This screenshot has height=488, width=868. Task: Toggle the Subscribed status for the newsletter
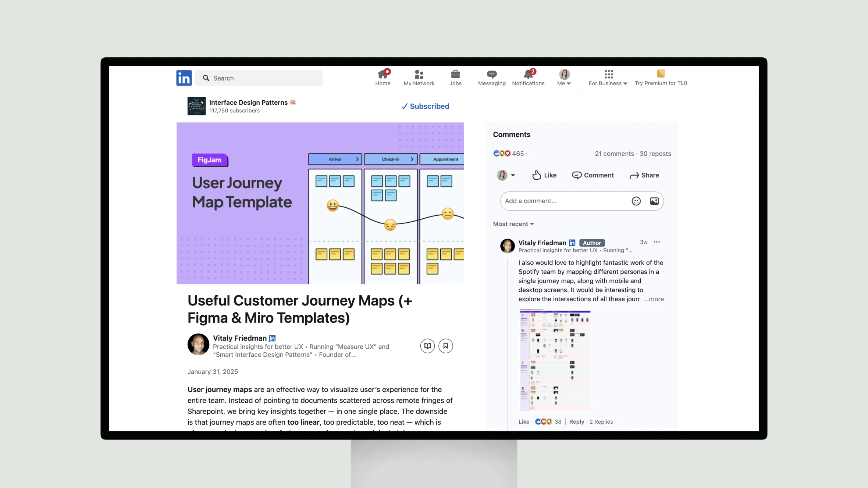(425, 106)
